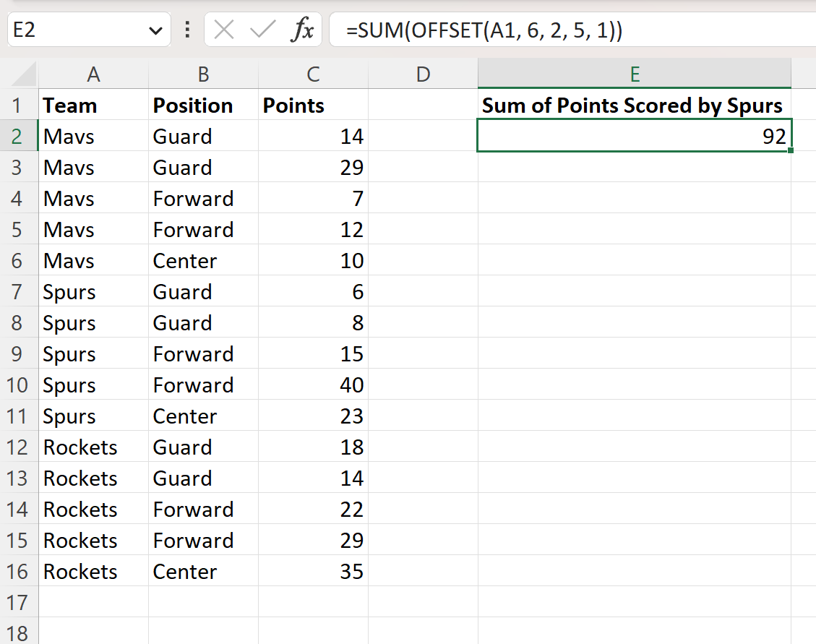The height and width of the screenshot is (644, 816).
Task: Select column E header
Action: pyautogui.click(x=634, y=74)
